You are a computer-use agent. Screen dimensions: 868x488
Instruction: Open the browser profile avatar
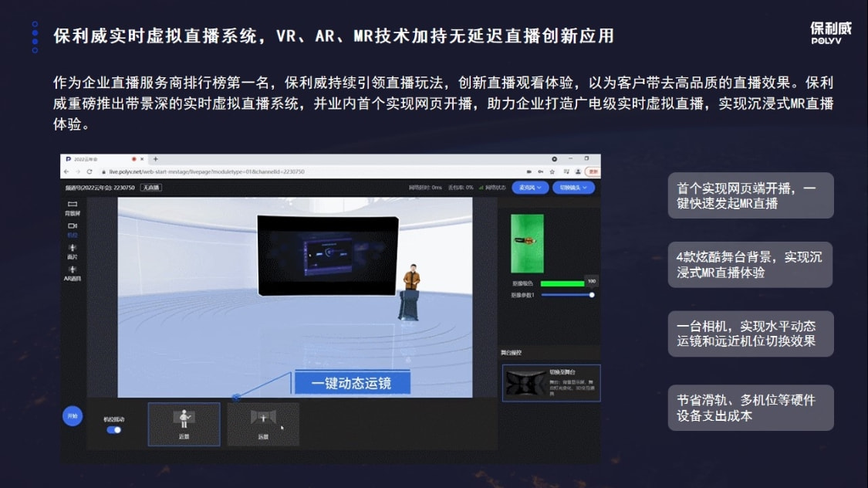pyautogui.click(x=578, y=171)
